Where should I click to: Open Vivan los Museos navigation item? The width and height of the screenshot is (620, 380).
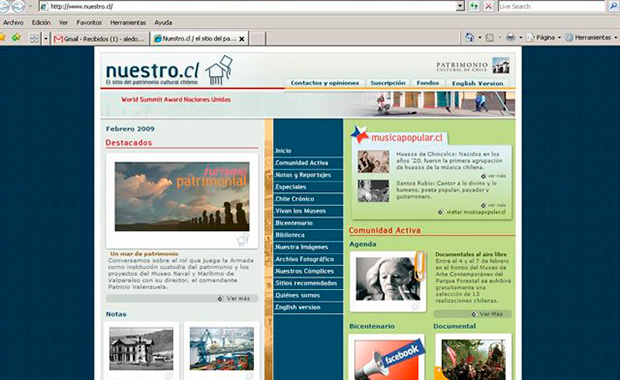point(301,211)
